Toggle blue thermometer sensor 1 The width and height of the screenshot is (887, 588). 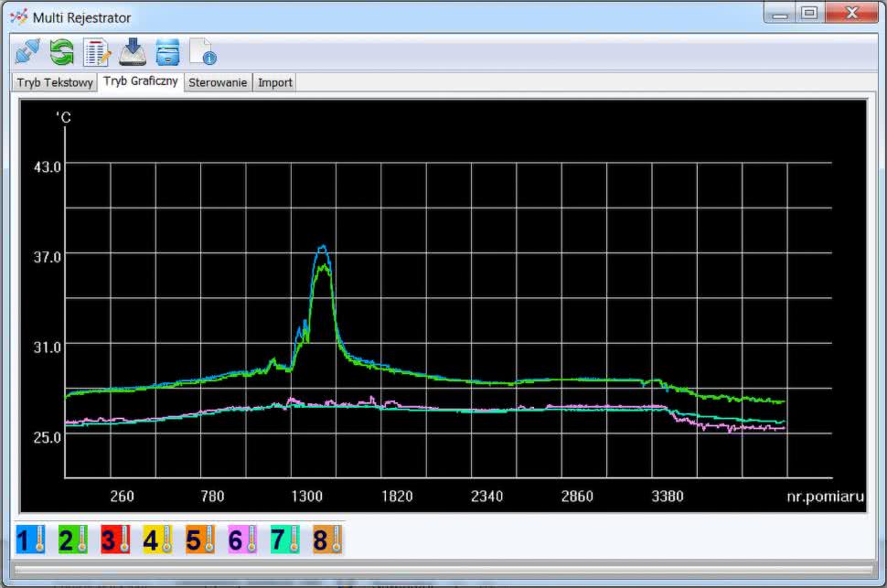(x=30, y=540)
